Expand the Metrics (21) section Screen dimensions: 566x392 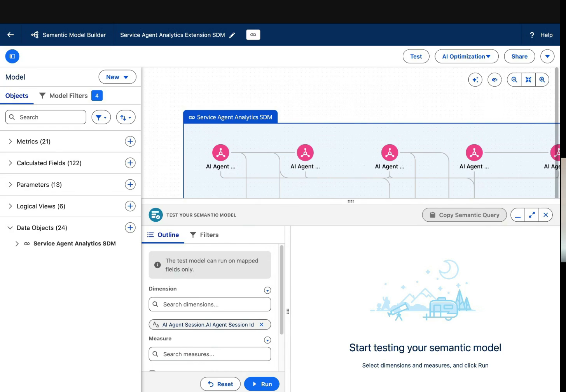(10, 142)
